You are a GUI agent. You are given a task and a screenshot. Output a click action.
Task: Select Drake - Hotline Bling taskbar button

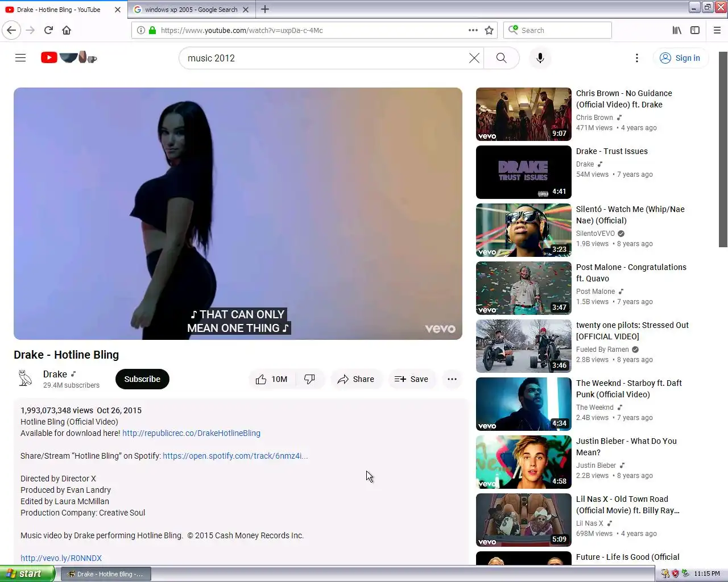pyautogui.click(x=106, y=574)
